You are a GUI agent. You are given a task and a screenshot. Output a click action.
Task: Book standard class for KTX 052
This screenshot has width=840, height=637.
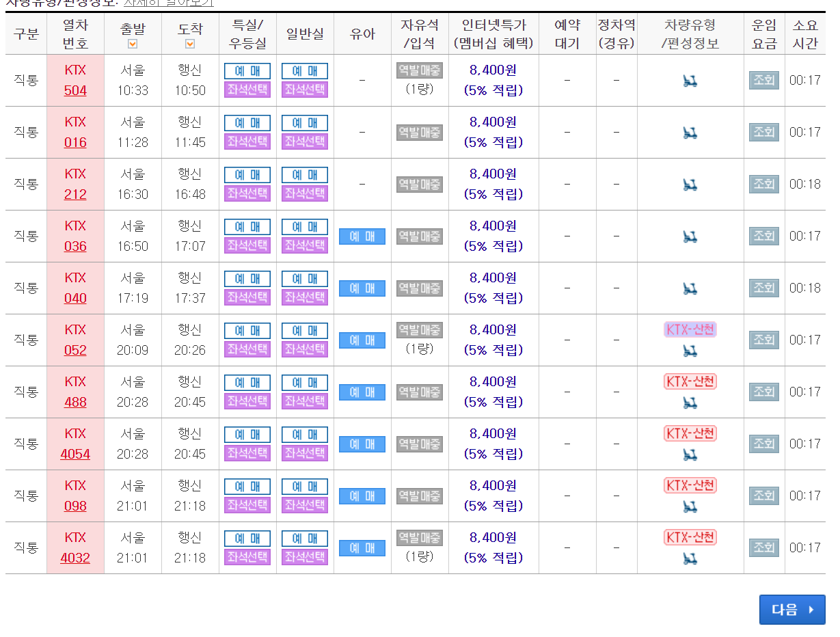(305, 331)
